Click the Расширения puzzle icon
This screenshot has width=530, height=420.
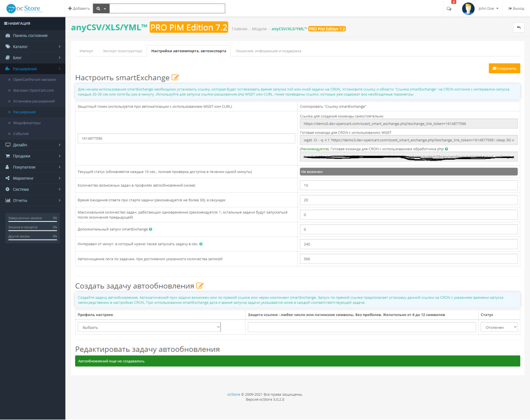(8, 69)
